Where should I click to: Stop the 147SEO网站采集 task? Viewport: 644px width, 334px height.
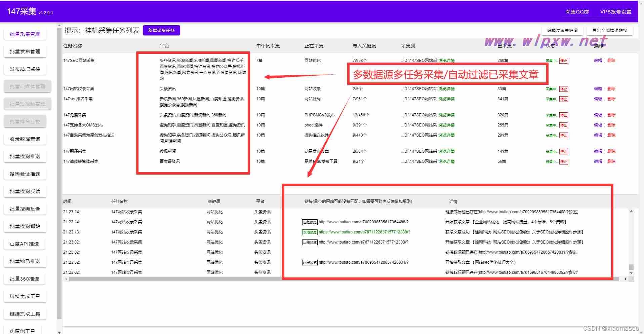point(564,61)
